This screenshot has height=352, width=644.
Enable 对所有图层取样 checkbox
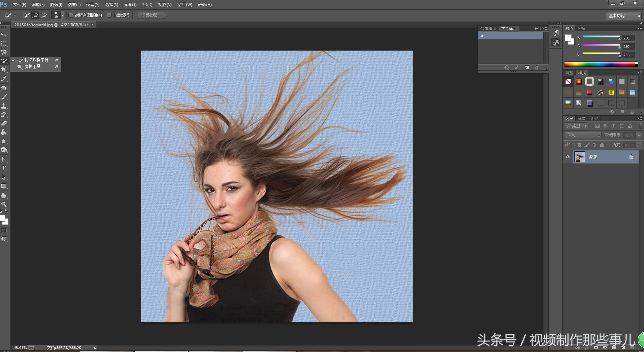[71, 15]
